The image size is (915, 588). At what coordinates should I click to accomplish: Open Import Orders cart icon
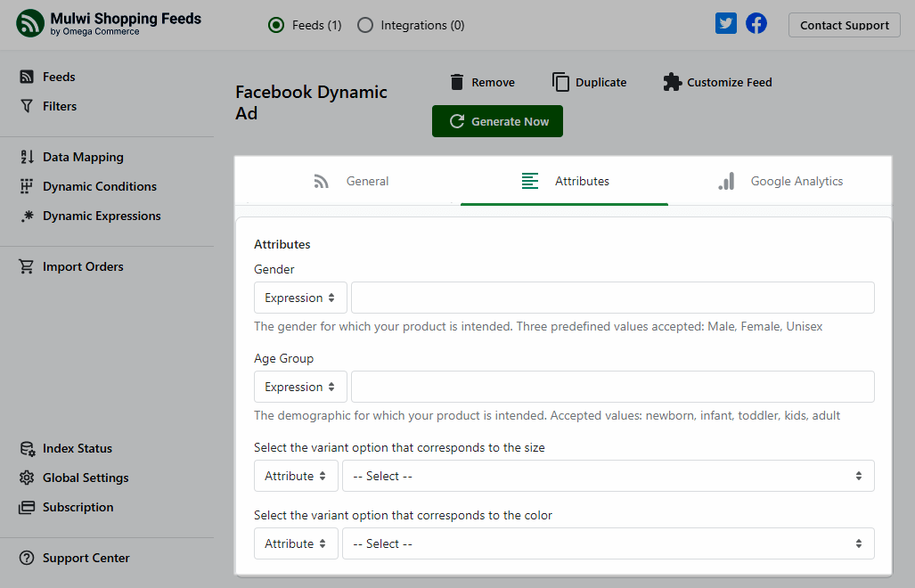coord(27,266)
